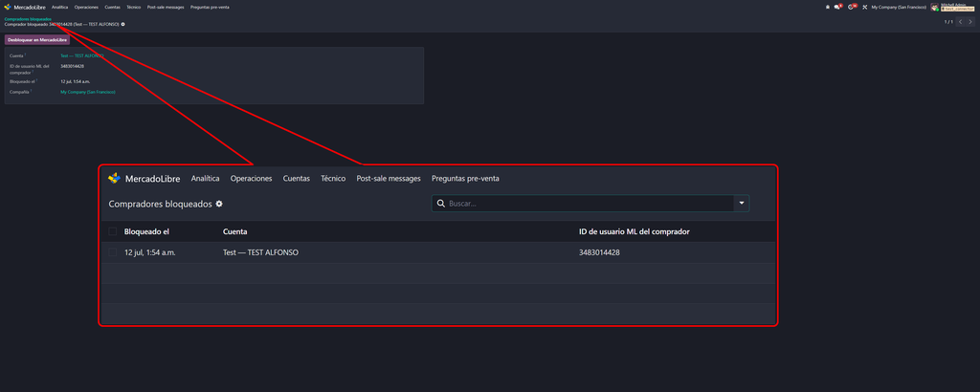This screenshot has width=980, height=392.
Task: Open the row cell 12 jul, 1:54 a.m.
Action: (150, 252)
